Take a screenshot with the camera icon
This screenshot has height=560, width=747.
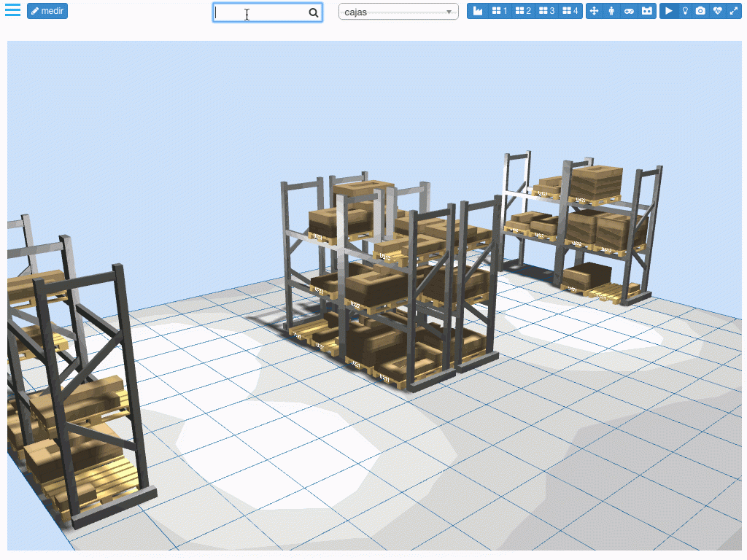pos(700,10)
